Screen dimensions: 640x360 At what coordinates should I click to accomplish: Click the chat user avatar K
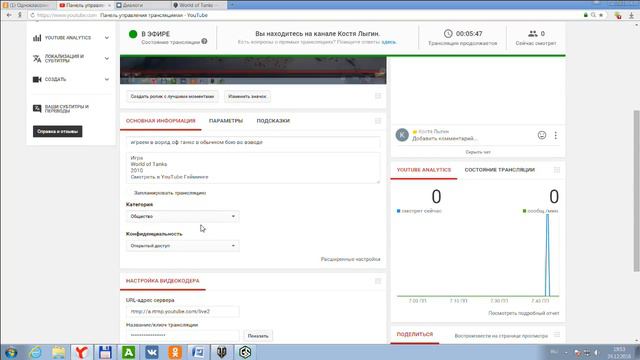(x=402, y=135)
